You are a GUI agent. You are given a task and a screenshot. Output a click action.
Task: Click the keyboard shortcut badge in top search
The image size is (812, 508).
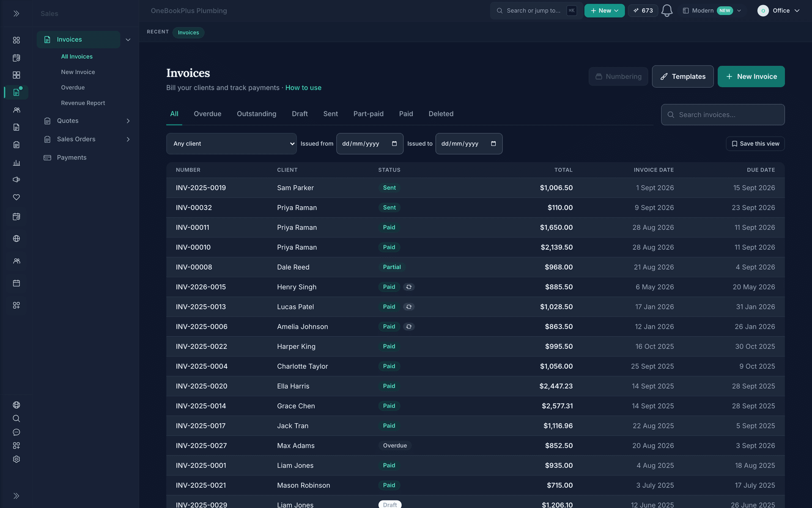[571, 11]
